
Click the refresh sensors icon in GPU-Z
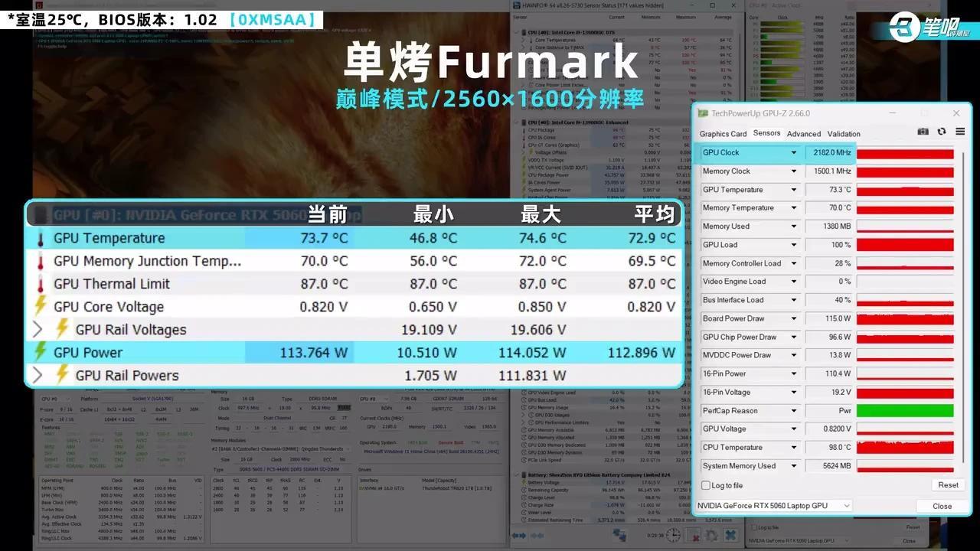pyautogui.click(x=941, y=131)
